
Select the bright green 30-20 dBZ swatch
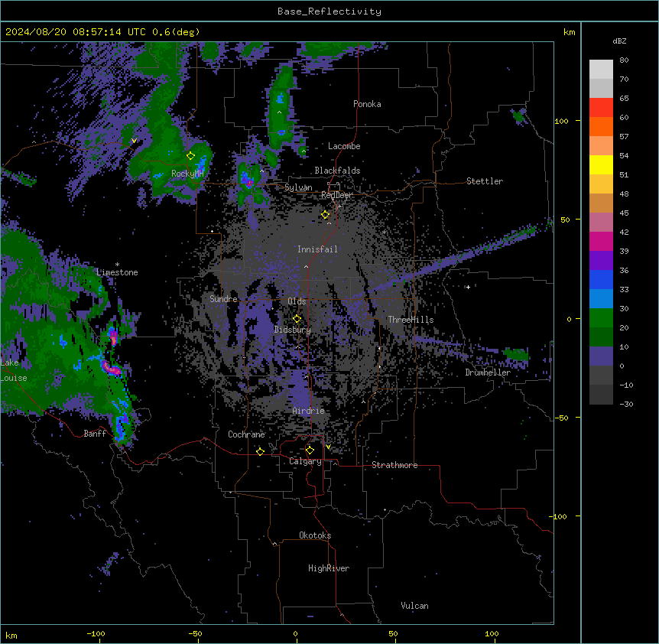point(601,318)
